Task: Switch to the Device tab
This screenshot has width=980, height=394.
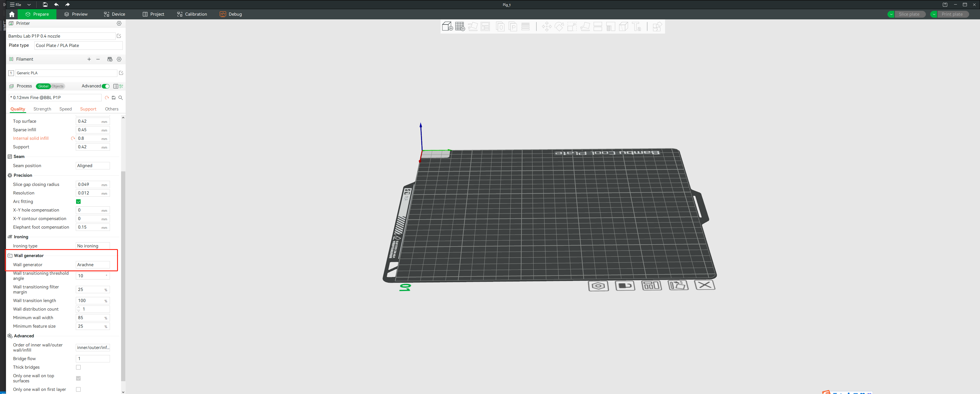Action: [115, 14]
